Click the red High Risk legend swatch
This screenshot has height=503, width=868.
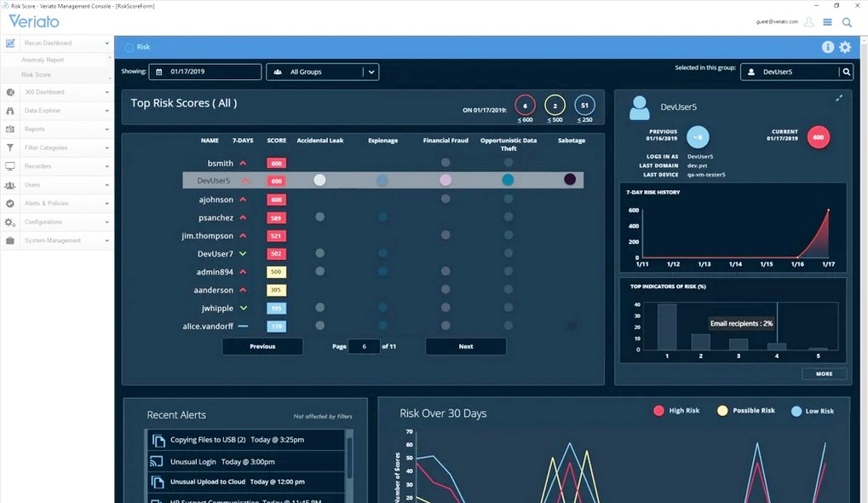(658, 411)
